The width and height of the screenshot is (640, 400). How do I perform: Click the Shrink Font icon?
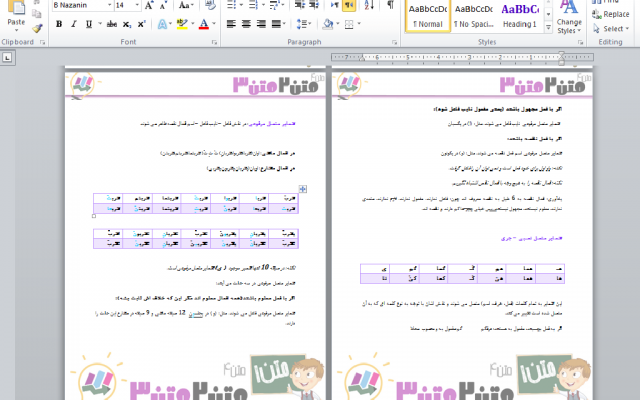[163, 5]
